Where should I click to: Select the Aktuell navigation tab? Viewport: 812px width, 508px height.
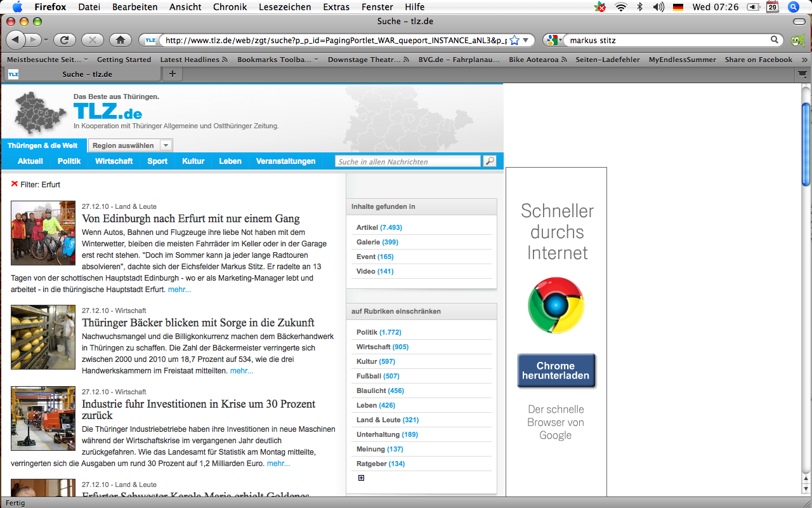click(x=30, y=161)
